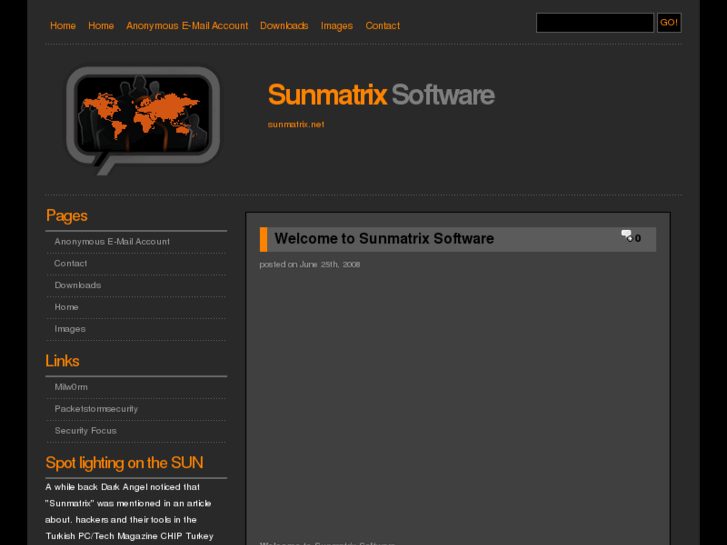Viewport: 727px width, 545px height.
Task: Click the Links sidebar heading
Action: [x=62, y=361]
